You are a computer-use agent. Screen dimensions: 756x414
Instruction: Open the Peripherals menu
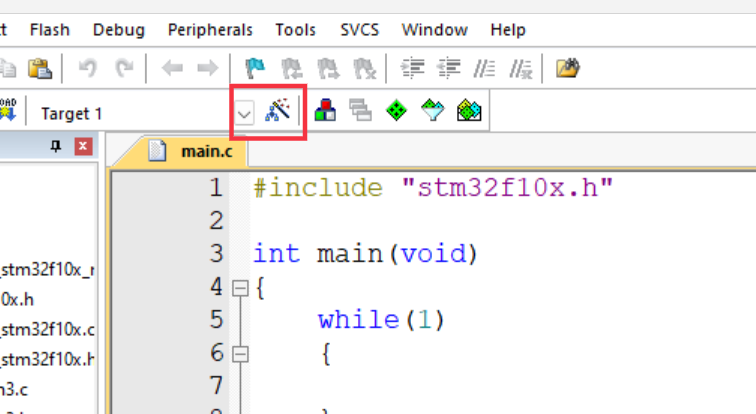210,30
